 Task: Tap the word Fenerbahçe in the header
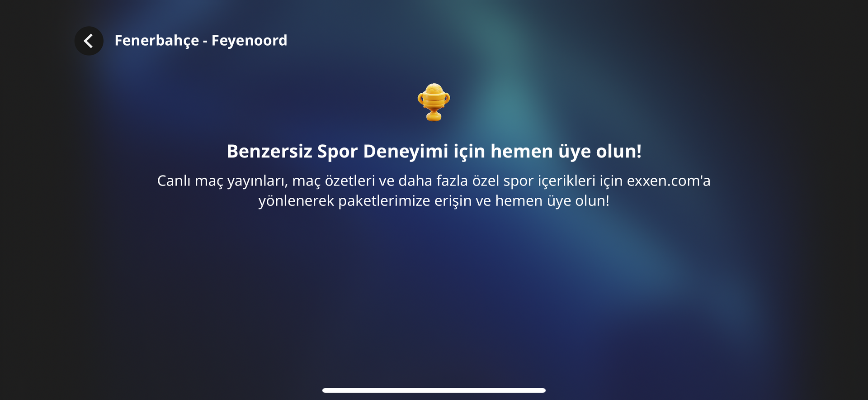point(157,41)
